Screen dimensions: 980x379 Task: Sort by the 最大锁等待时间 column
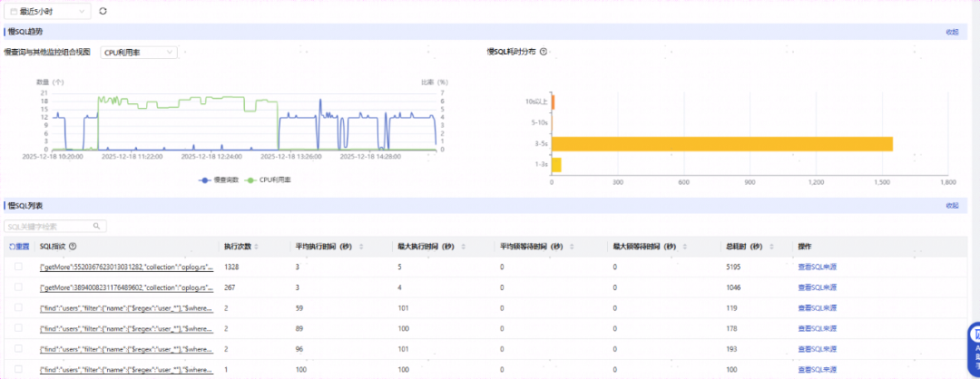[x=686, y=247]
